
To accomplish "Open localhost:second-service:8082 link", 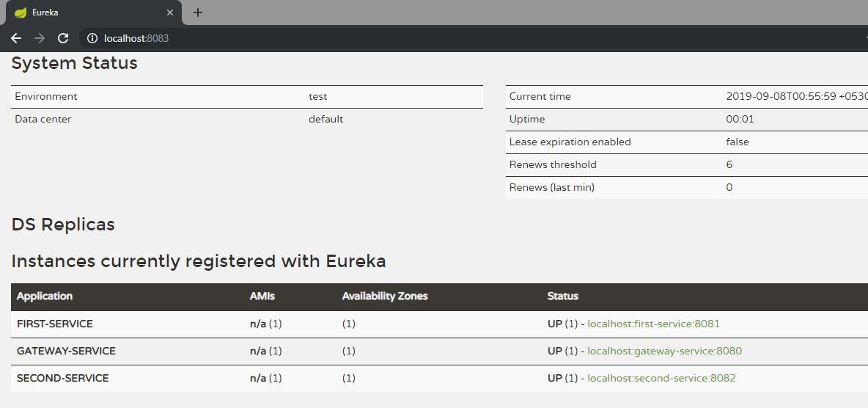I will [661, 378].
